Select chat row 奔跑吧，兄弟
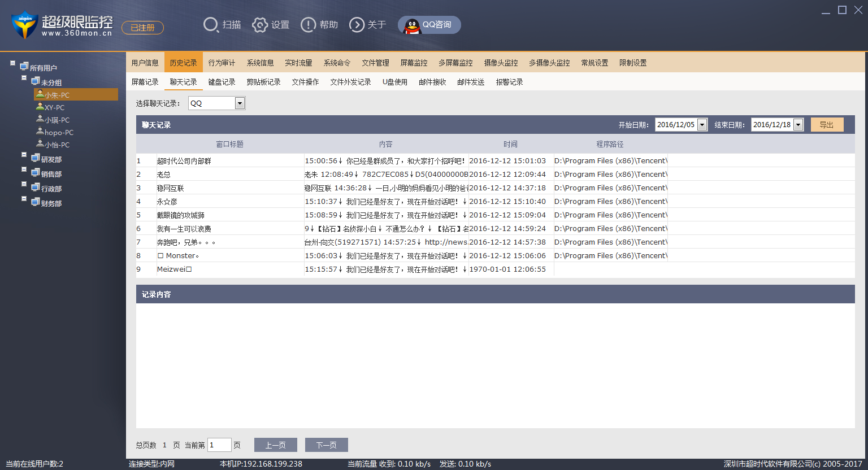The width and height of the screenshot is (868, 470). [x=496, y=242]
